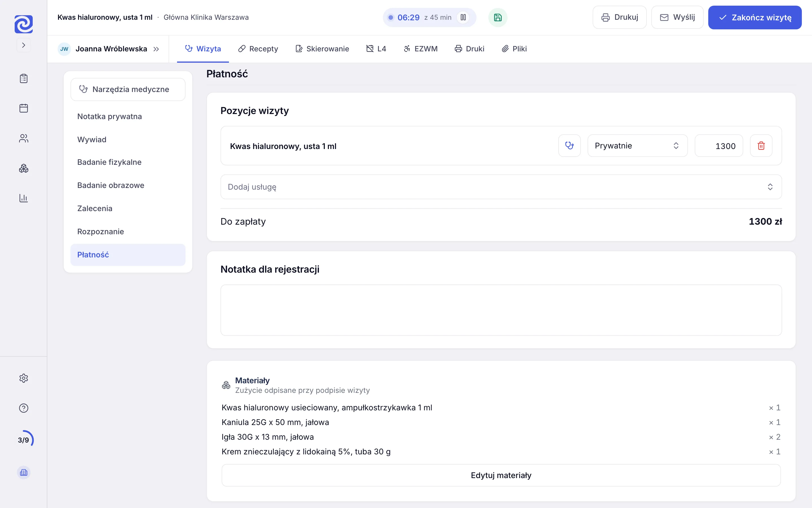This screenshot has height=508, width=812.
Task: Click the clinic building icon at bottom
Action: [x=23, y=473]
